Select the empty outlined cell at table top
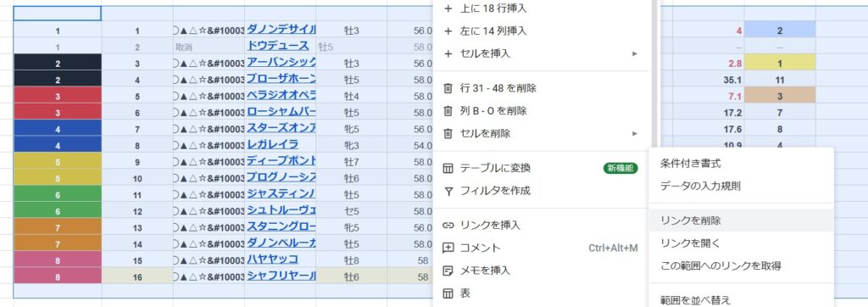The image size is (868, 307). point(58,14)
